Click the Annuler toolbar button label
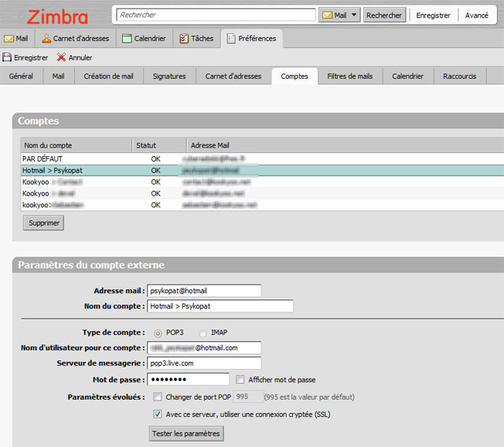This screenshot has width=504, height=447. (80, 58)
